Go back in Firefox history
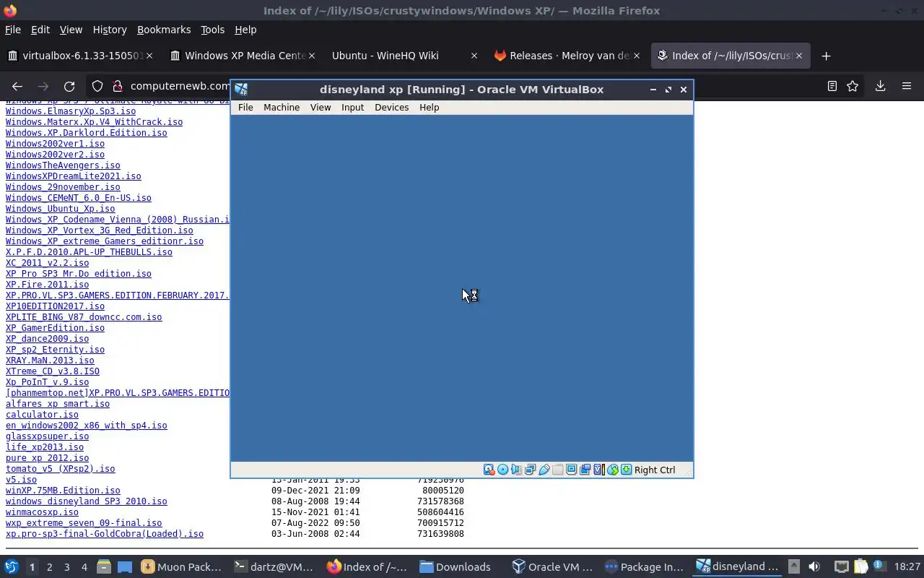924x578 pixels. coord(17,86)
